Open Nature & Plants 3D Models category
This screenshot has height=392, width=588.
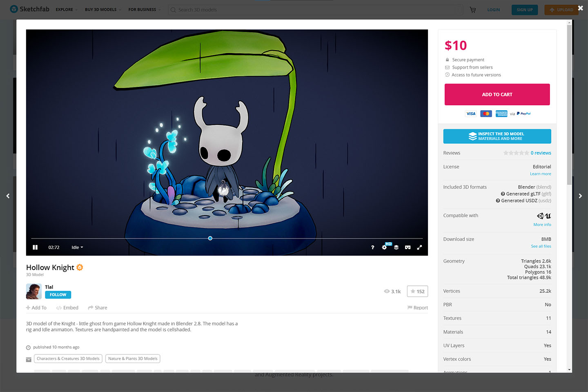pos(133,359)
